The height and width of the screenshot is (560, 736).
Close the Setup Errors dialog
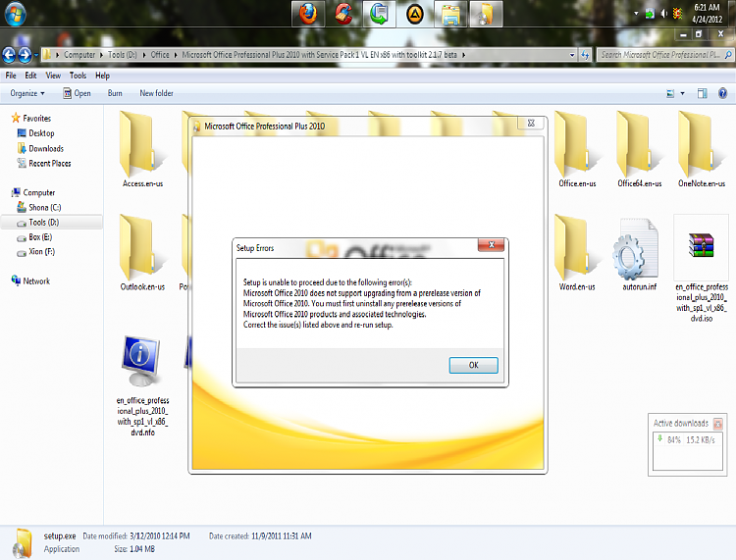pyautogui.click(x=491, y=245)
